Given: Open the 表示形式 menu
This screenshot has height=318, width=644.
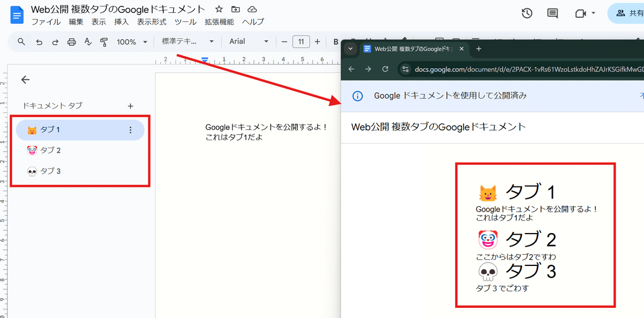Looking at the screenshot, I should 151,22.
